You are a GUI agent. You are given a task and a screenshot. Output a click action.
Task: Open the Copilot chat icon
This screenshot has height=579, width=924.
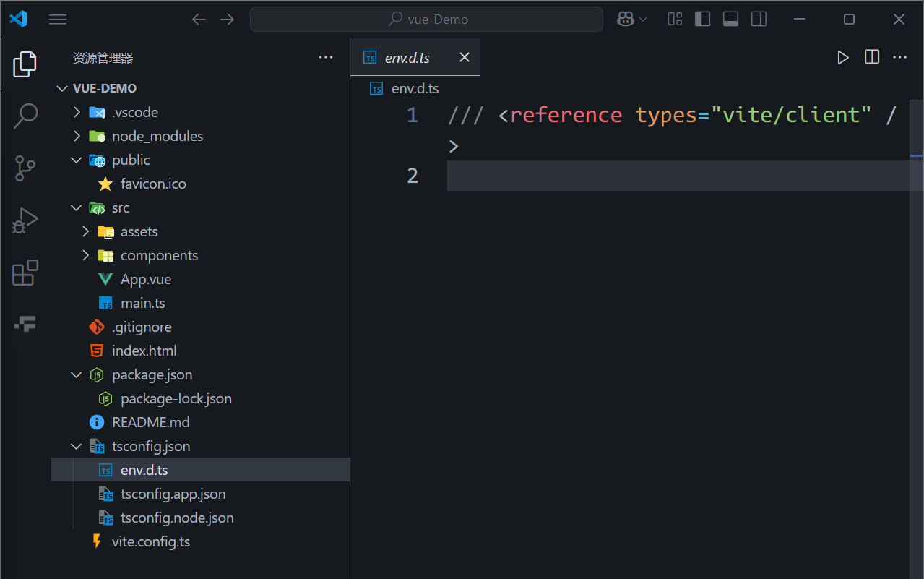tap(625, 20)
